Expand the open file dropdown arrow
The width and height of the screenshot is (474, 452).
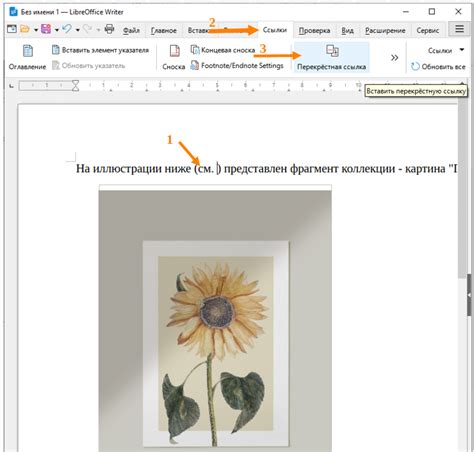(36, 30)
